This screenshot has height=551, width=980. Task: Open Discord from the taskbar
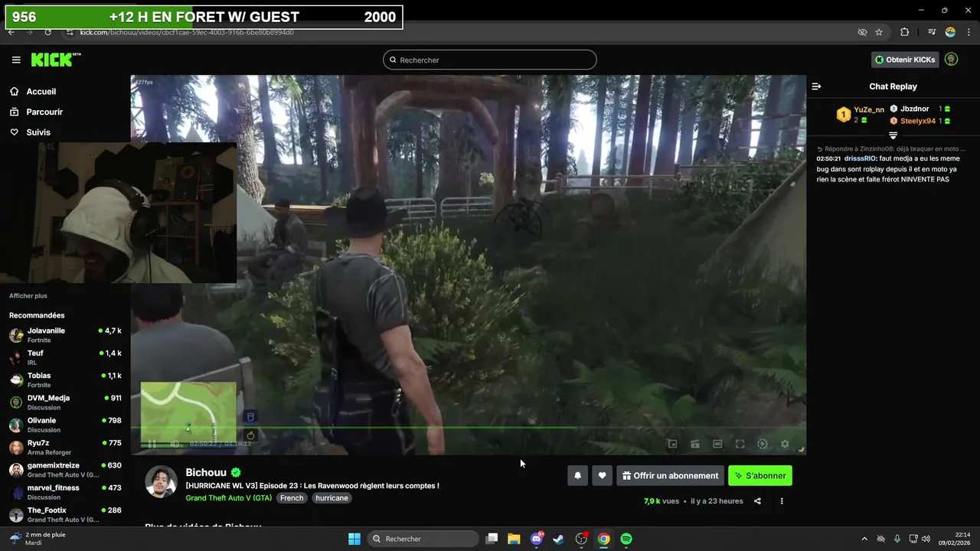[536, 539]
